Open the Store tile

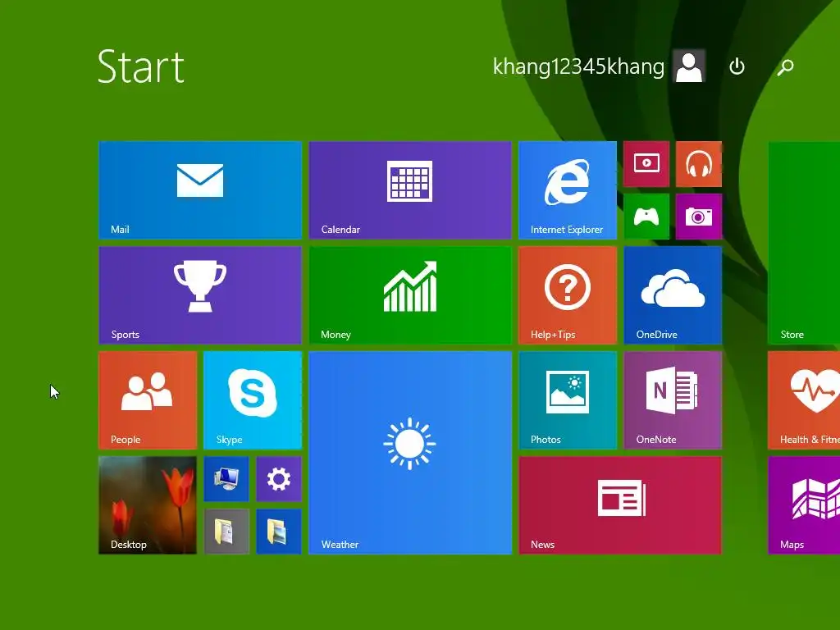(x=804, y=243)
